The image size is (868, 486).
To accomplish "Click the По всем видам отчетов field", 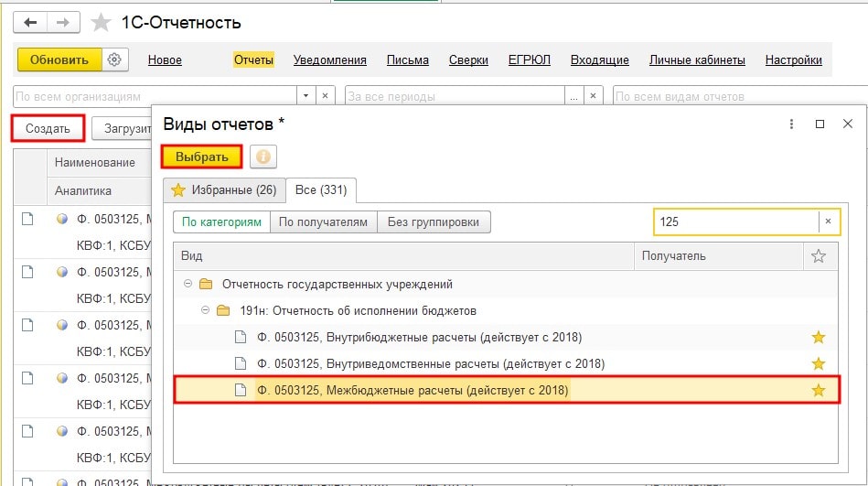I will point(740,96).
